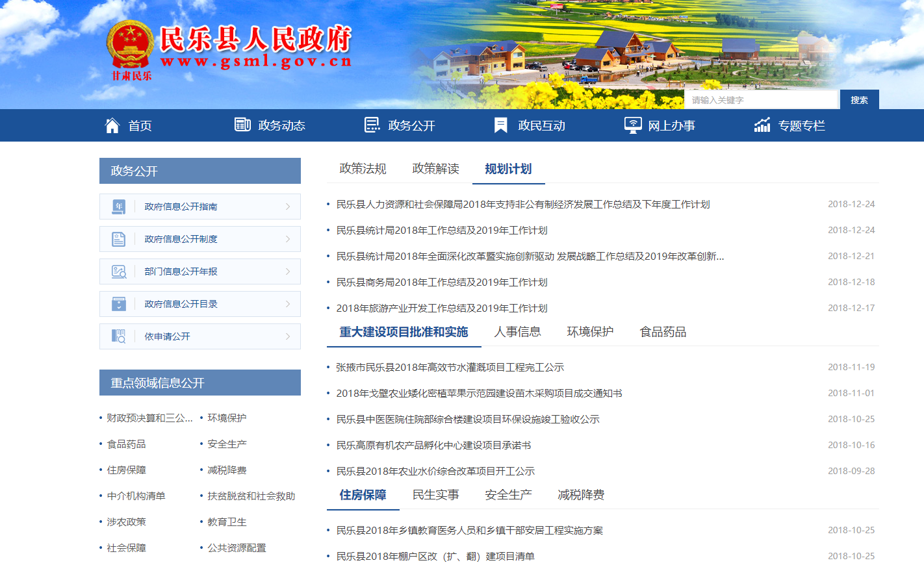Screen dimensions: 924x567
Task: Open article 民乐县人力资源和社会保障局2018年支持非公有制经济发展工作总结
Action: point(522,204)
